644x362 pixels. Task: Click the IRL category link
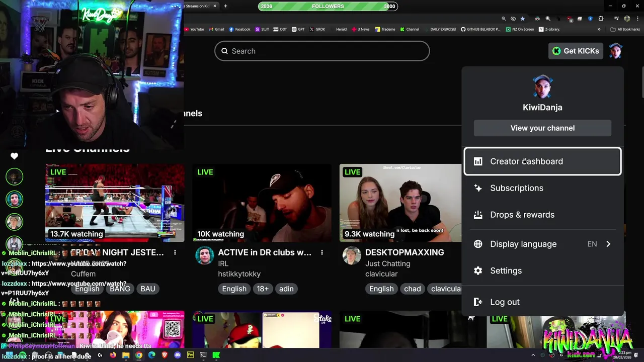point(223,263)
